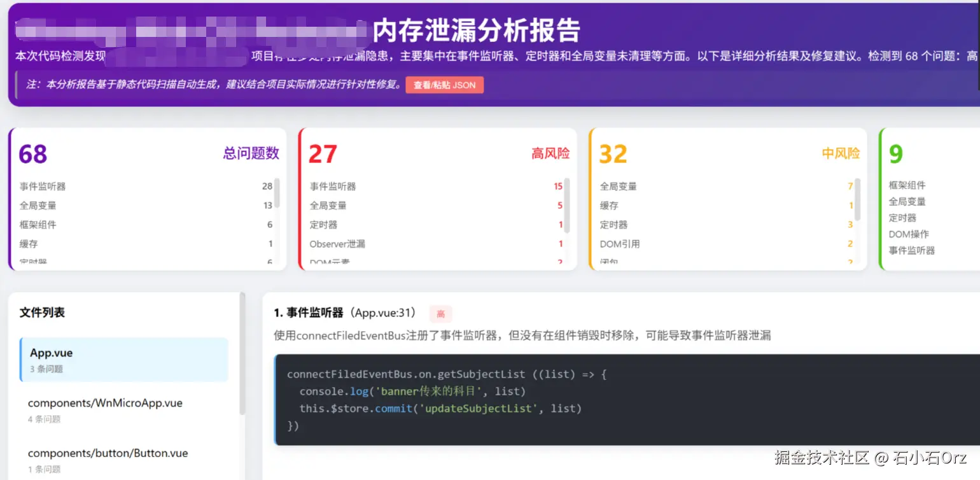The width and height of the screenshot is (980, 480).
Task: Click 全局变量 row with count 5
Action: [436, 206]
